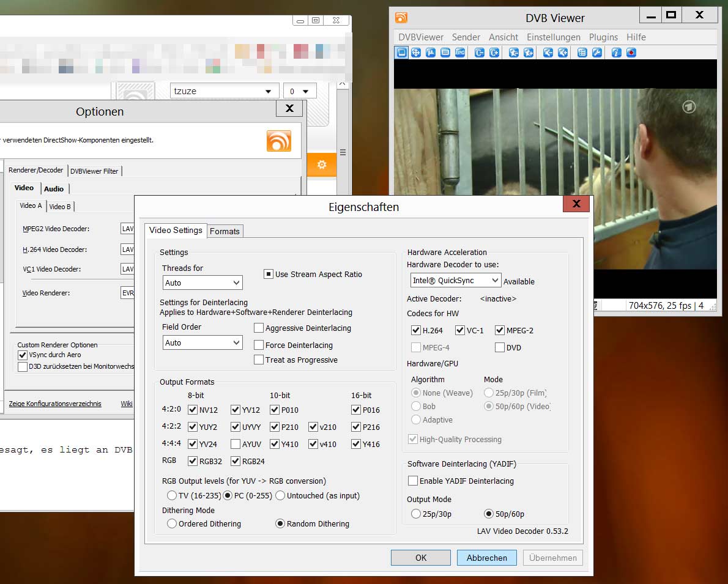Open the VC1 Video Decoder combo box

pos(128,269)
